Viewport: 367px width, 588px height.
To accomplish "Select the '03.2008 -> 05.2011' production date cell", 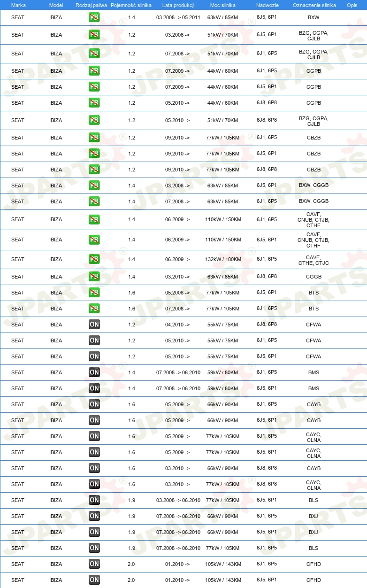I will 178,17.
